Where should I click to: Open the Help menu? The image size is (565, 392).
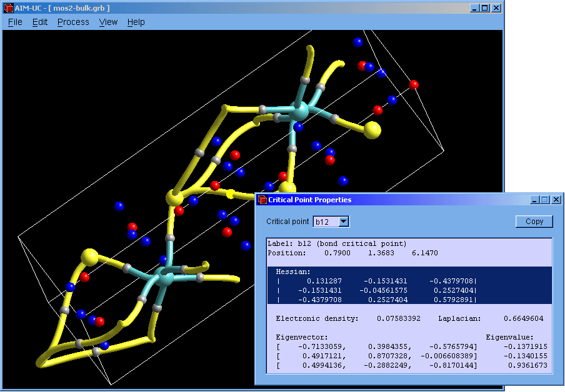tap(136, 22)
